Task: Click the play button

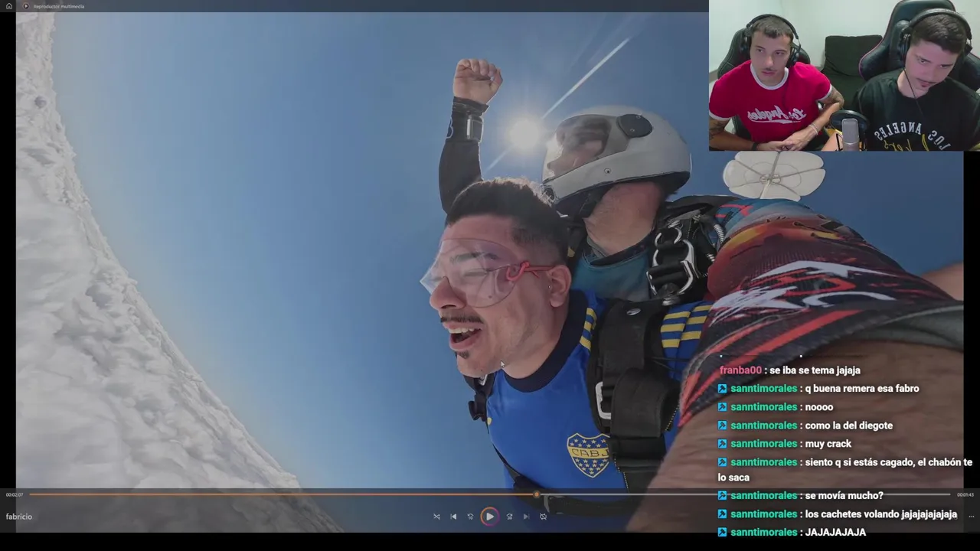Action: 489,517
